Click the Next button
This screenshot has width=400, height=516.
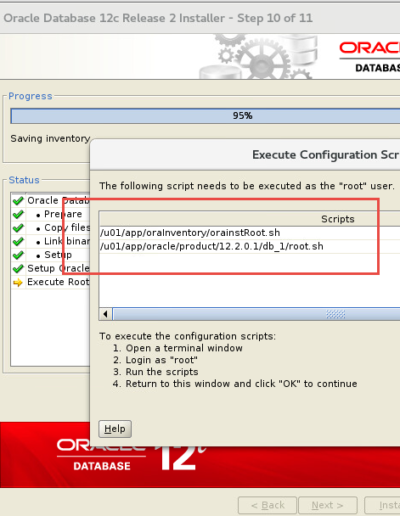tap(328, 505)
